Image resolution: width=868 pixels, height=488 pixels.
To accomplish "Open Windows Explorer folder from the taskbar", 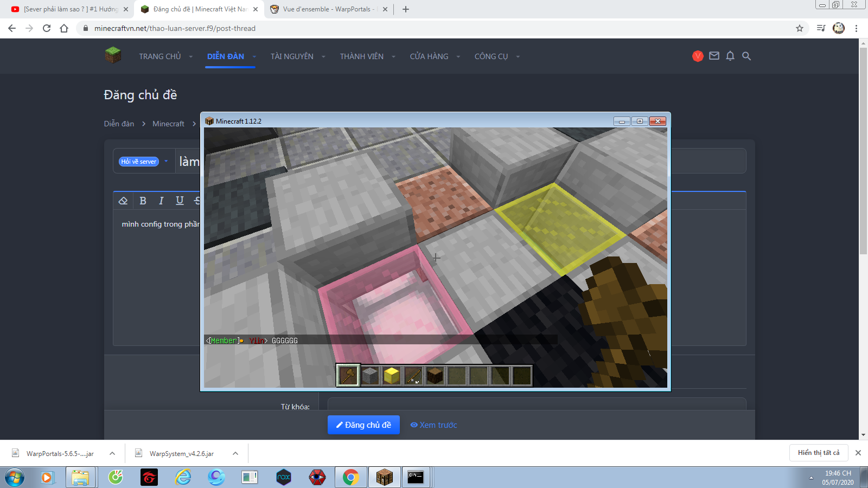I will click(80, 477).
